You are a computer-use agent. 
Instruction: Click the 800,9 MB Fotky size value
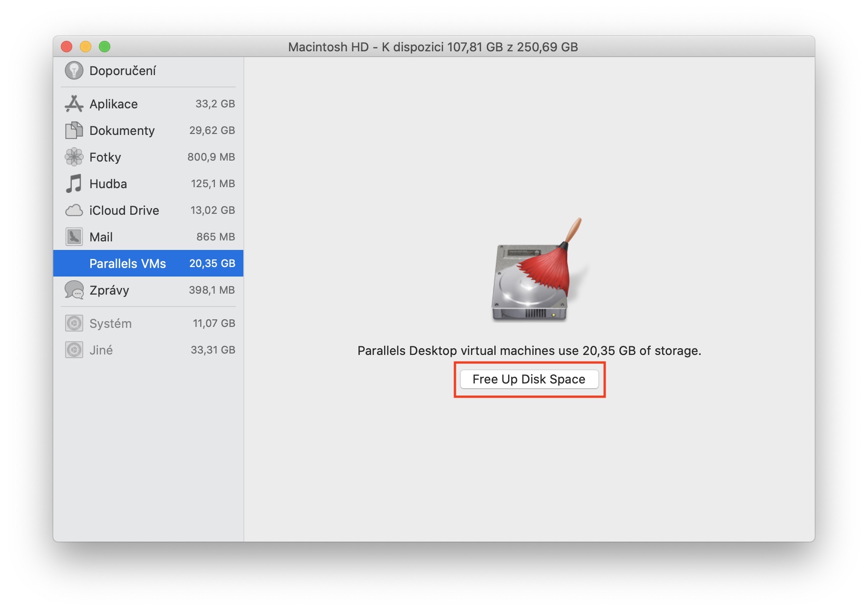211,157
